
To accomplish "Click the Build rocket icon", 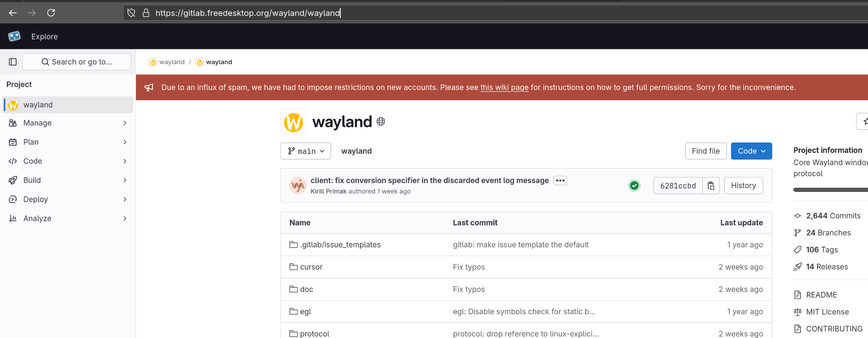I will 13,180.
